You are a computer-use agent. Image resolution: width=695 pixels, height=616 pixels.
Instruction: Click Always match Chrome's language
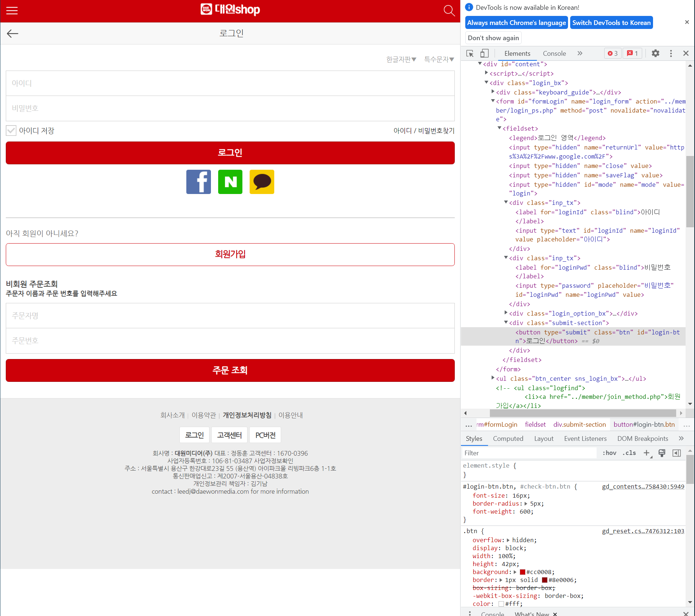516,22
